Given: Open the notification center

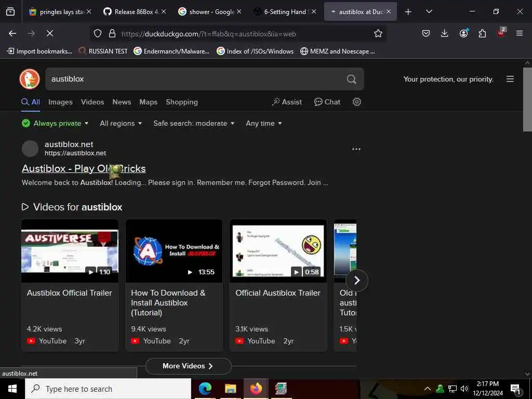Looking at the screenshot, I should 516,389.
